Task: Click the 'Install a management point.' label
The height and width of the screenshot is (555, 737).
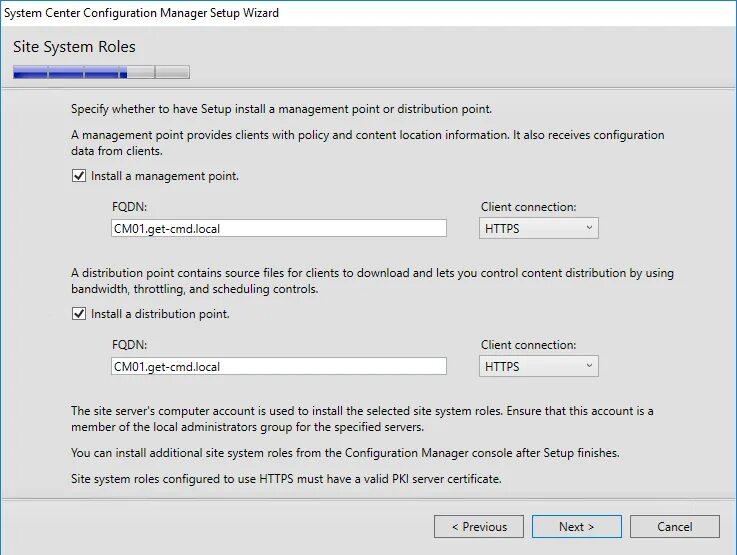Action: (165, 176)
